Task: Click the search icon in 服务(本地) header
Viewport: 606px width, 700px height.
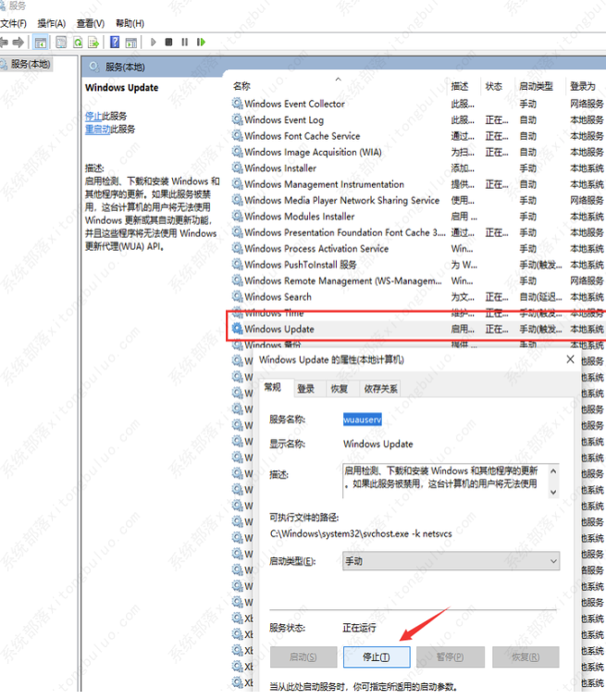Action: click(93, 67)
